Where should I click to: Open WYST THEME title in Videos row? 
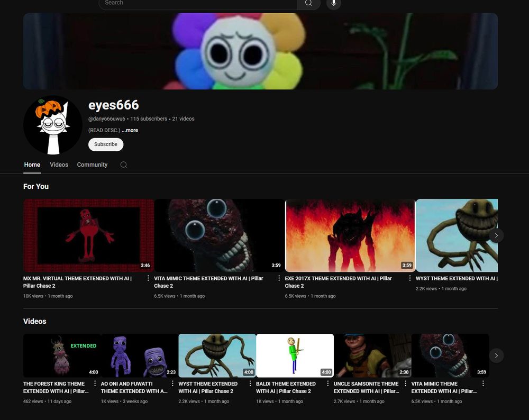208,387
